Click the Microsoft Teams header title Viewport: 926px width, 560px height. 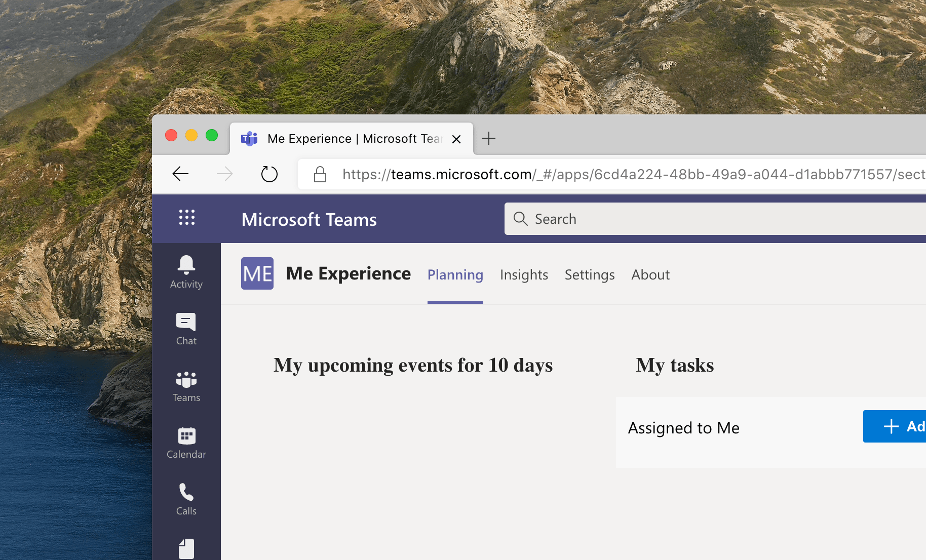point(309,219)
